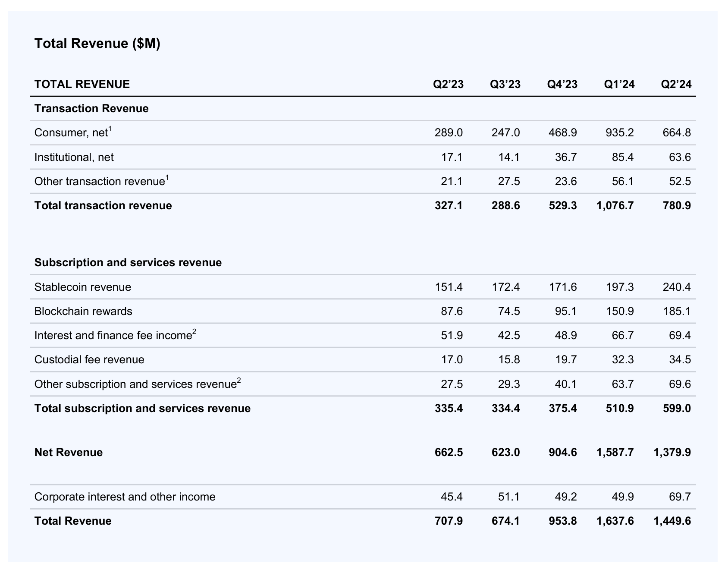Click the Q1'24 column header

619,84
